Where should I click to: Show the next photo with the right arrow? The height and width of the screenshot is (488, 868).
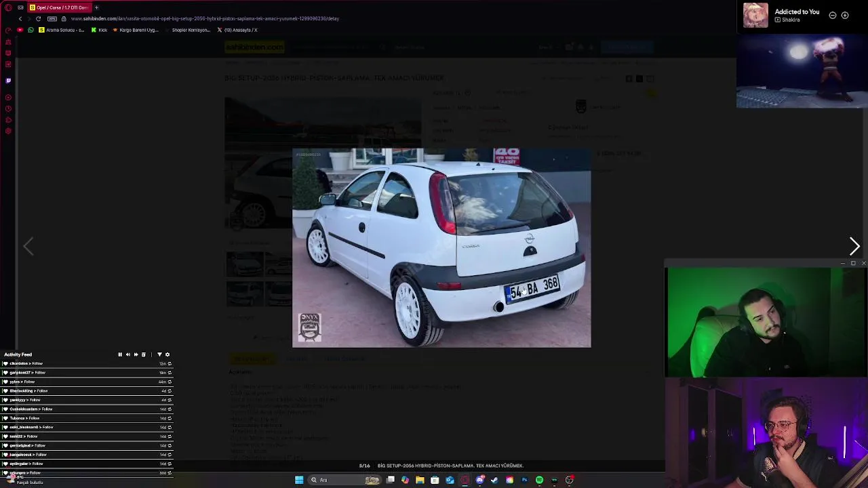854,246
